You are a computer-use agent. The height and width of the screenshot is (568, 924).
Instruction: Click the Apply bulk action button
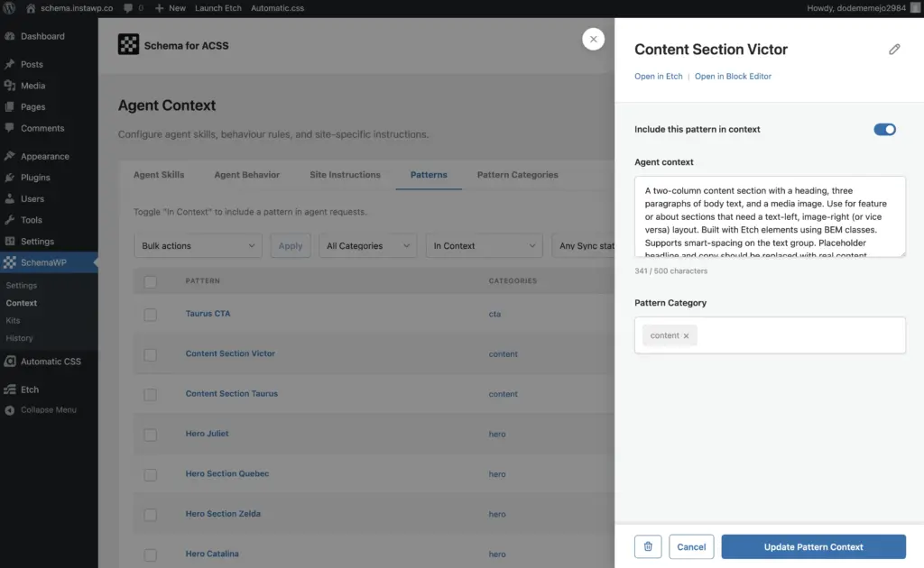click(x=290, y=245)
